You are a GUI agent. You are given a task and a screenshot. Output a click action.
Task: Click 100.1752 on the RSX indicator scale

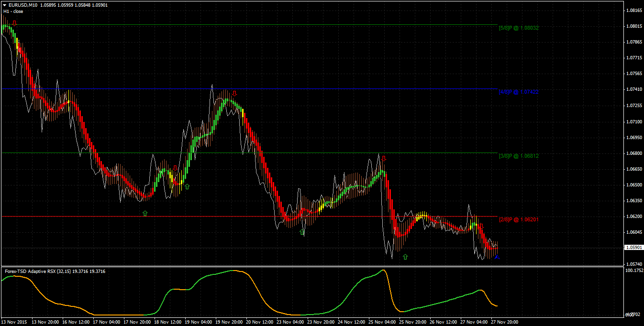pos(634,271)
